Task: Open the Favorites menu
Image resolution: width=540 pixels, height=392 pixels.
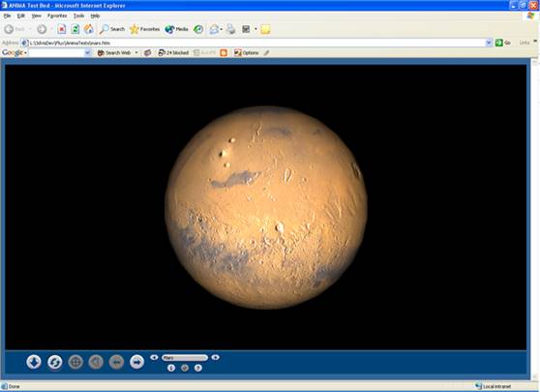Action: (x=57, y=15)
